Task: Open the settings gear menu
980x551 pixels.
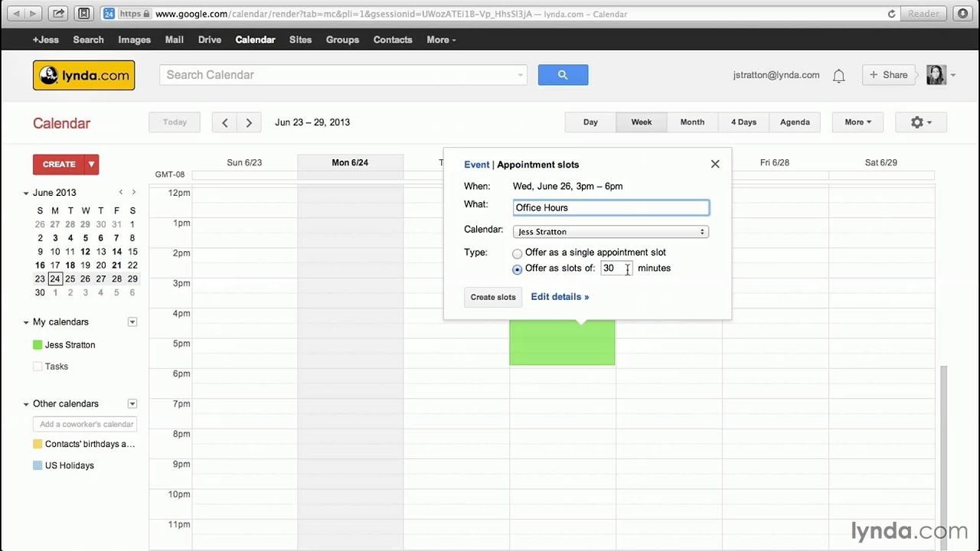Action: click(x=920, y=122)
